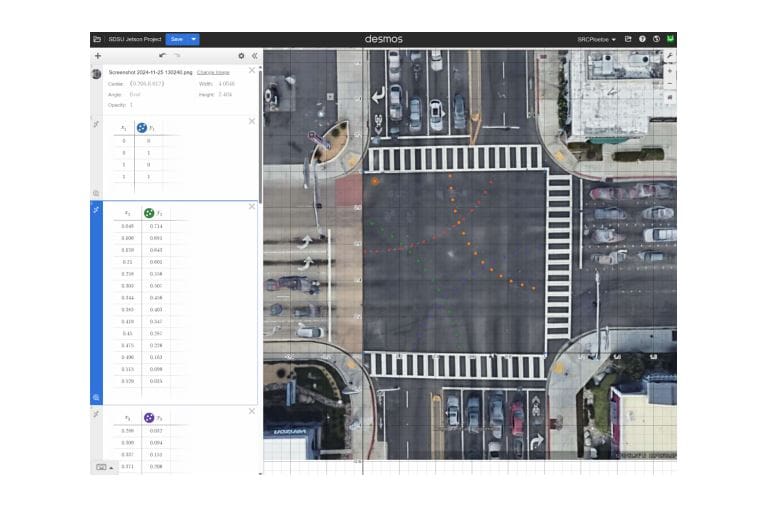The height and width of the screenshot is (505, 771).
Task: Open the help question mark menu
Action: [x=642, y=39]
